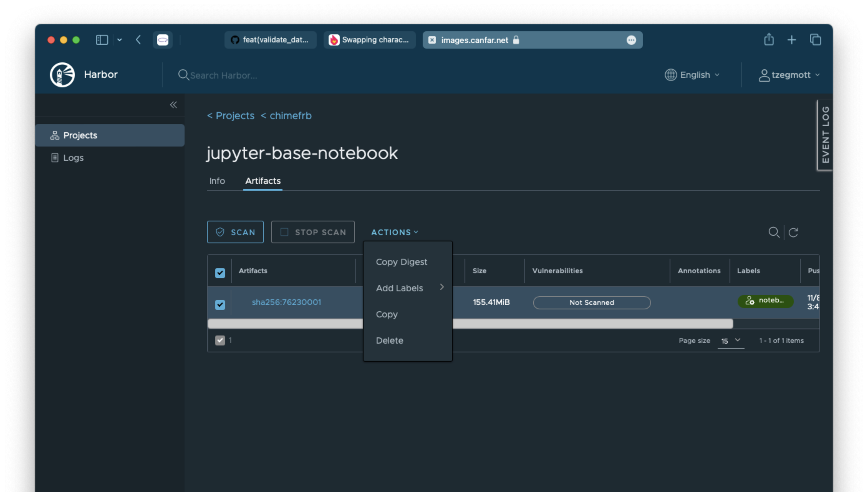868x492 pixels.
Task: Toggle the select-all checkbox in Artifacts header
Action: (x=220, y=273)
